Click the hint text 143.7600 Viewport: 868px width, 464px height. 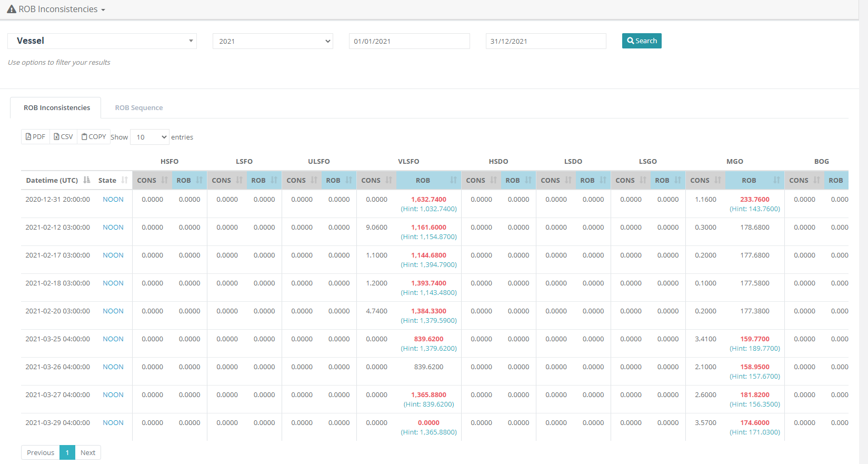(755, 209)
